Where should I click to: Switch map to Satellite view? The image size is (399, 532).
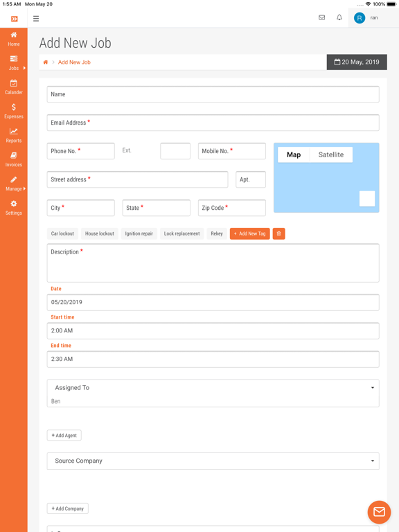tap(331, 154)
